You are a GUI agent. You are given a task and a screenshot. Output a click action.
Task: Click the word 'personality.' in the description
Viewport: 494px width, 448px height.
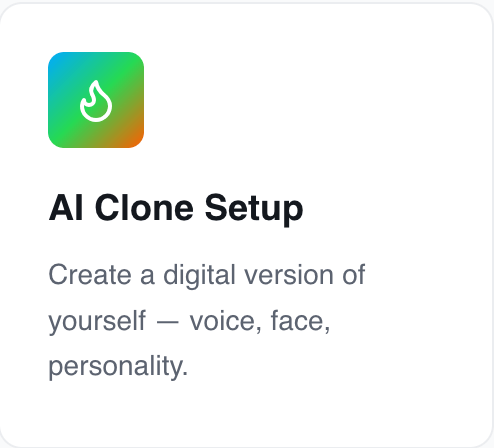point(118,367)
